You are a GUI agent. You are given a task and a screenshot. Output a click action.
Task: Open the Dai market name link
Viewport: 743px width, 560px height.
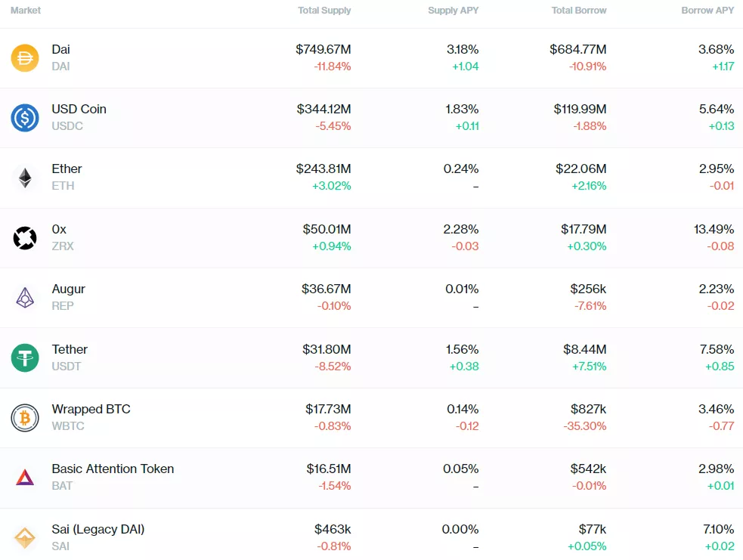click(60, 50)
